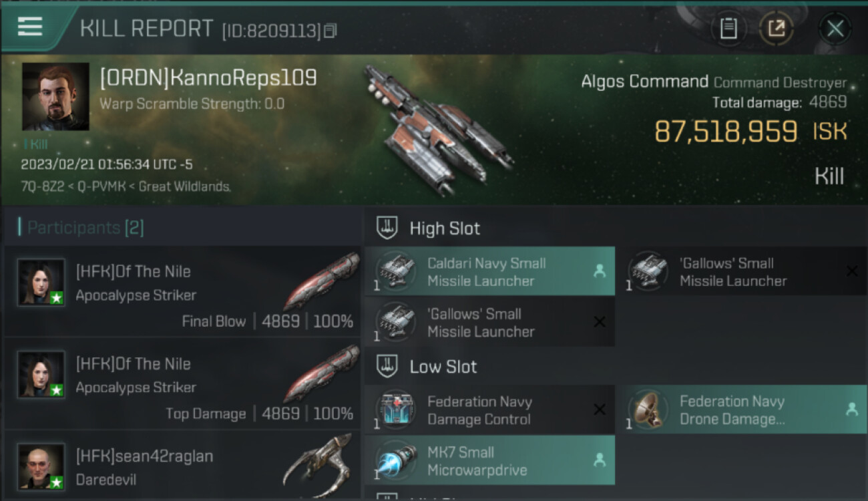Click the MK7 Small Microwarpdrive icon

(395, 461)
